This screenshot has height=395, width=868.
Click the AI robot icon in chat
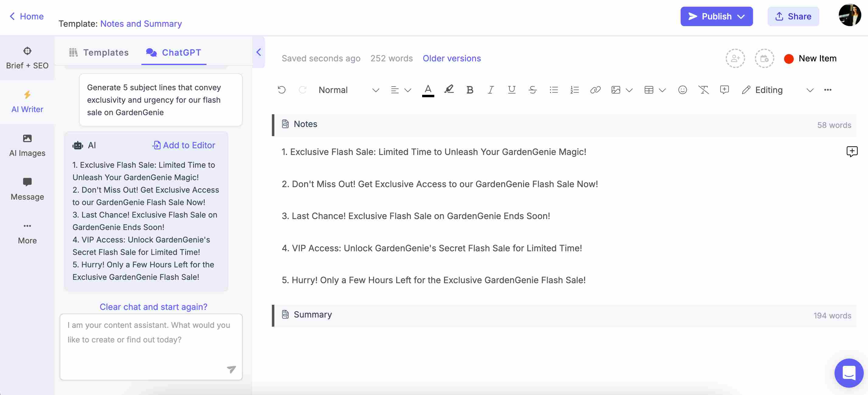coord(78,146)
